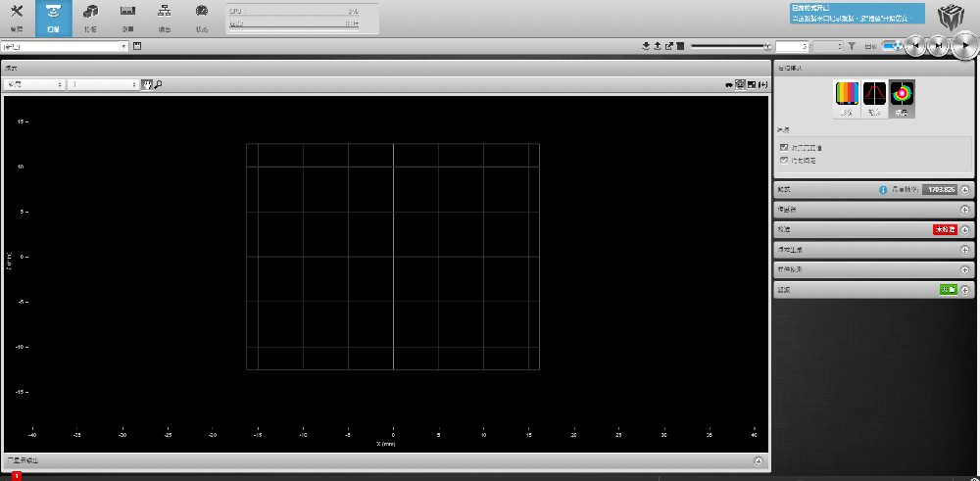
Task: Open the Model tab with boxes icon
Action: [x=90, y=18]
